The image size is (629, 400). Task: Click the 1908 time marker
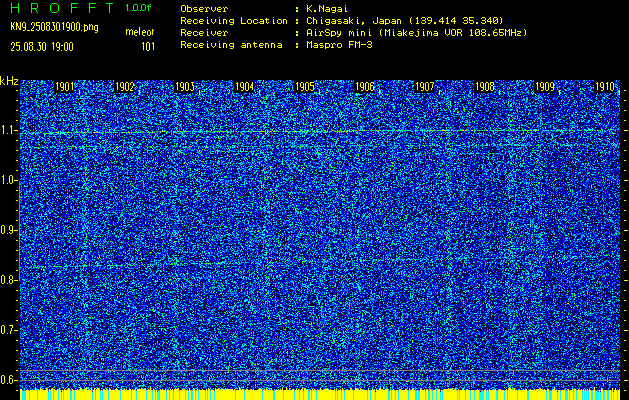(485, 87)
